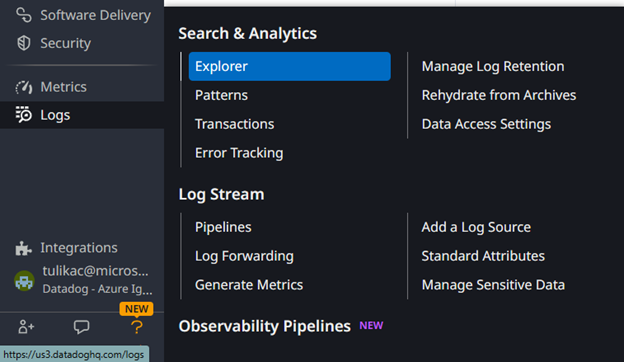Click the Observability Pipelines heading
The image size is (624, 362).
coord(265,326)
